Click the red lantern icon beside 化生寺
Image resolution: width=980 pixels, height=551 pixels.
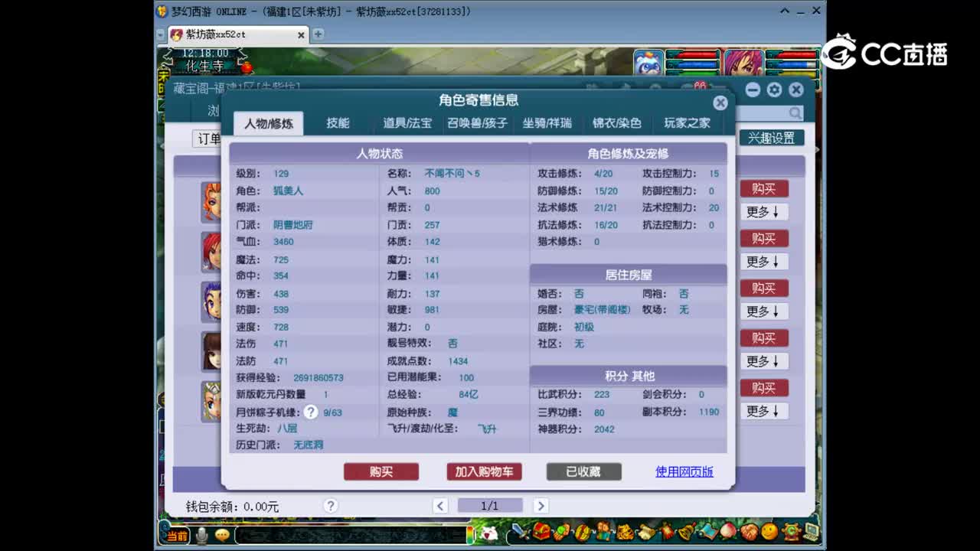pyautogui.click(x=246, y=67)
